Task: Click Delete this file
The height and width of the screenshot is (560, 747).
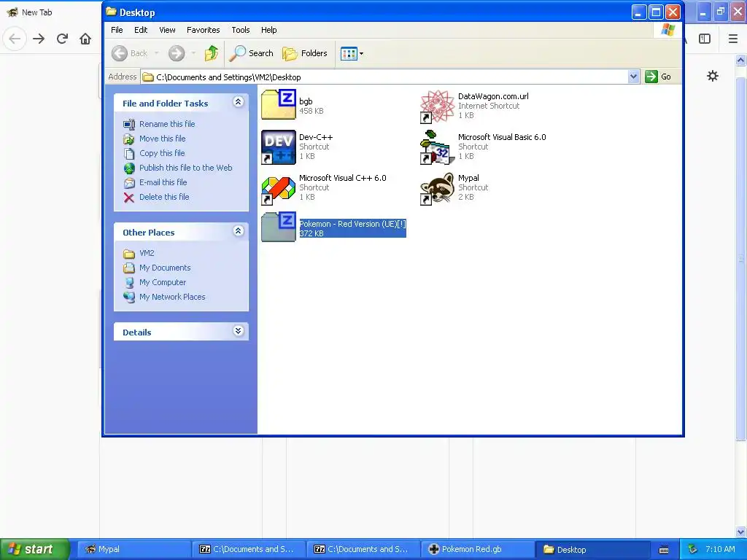Action: (x=164, y=197)
